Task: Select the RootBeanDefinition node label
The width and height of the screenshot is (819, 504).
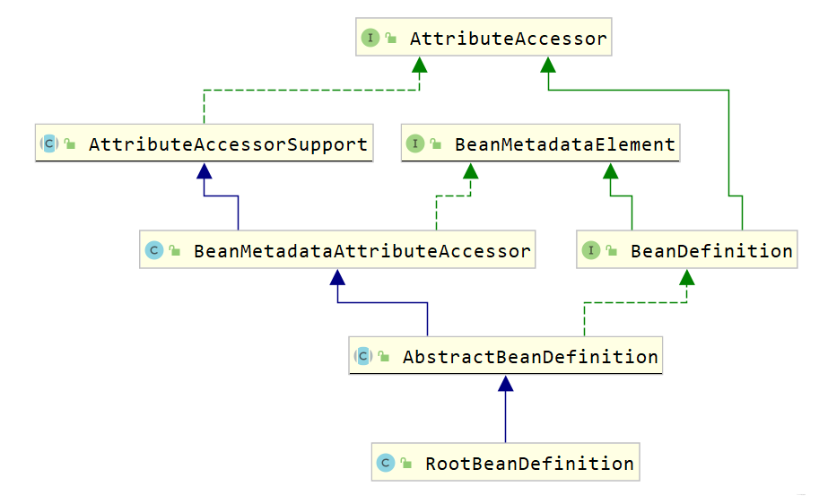Action: (x=529, y=464)
